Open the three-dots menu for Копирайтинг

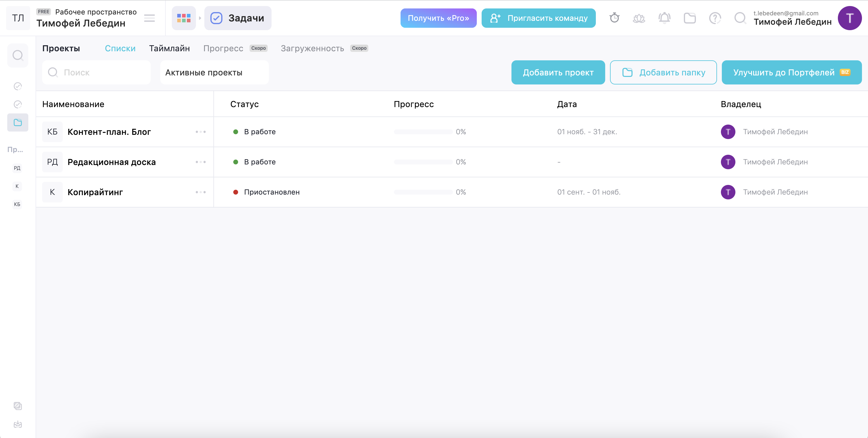point(200,192)
